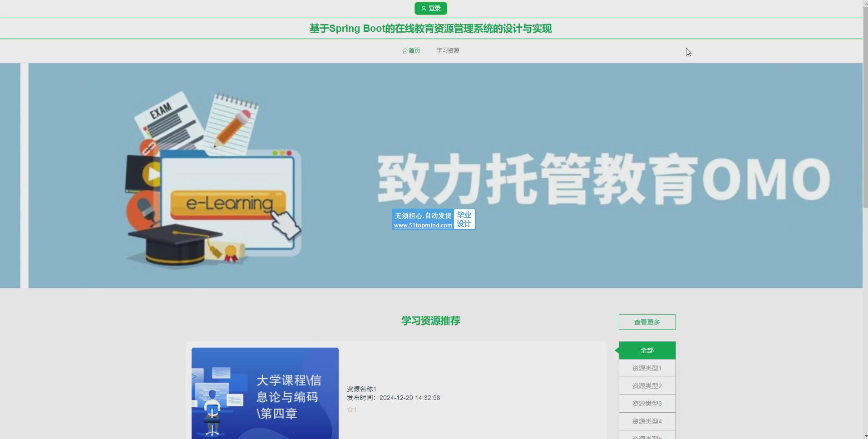Go to 首页 via home icon

[405, 51]
